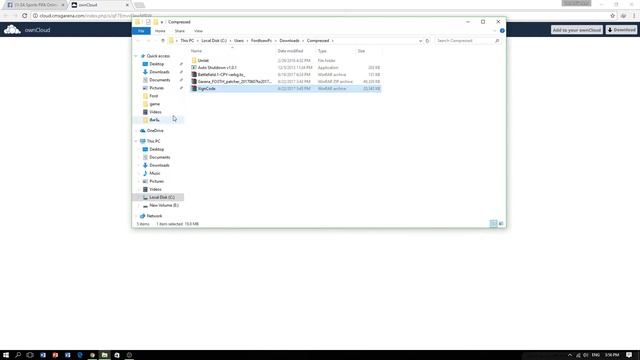Select the Auto Shutdown v1.0.1 application
This screenshot has width=640, height=360.
click(x=285, y=67)
